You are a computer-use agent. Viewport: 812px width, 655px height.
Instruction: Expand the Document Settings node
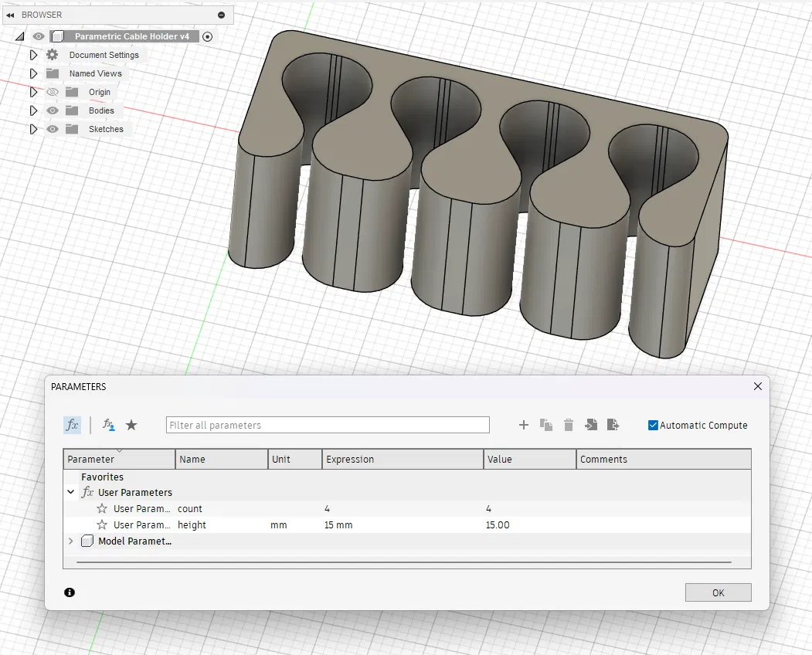33,55
